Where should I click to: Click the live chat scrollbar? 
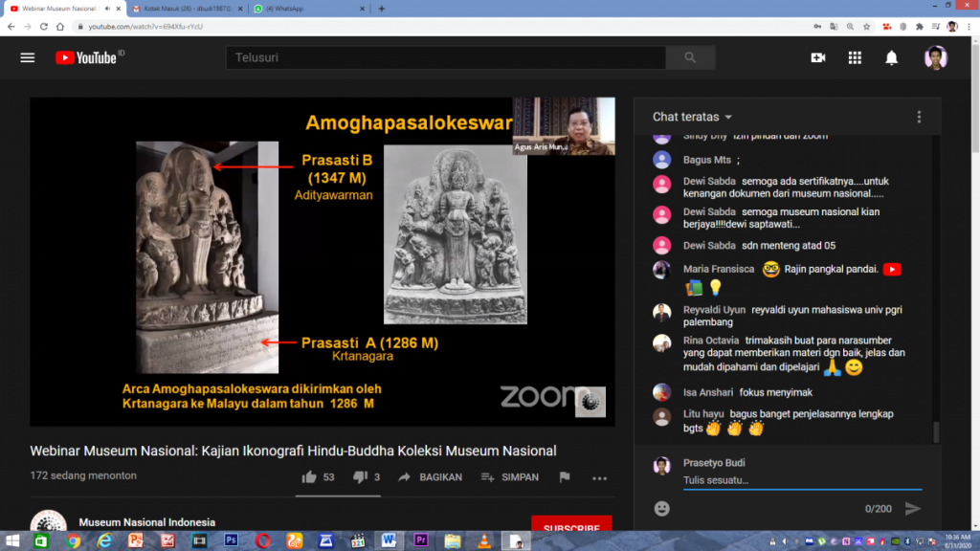[x=937, y=430]
